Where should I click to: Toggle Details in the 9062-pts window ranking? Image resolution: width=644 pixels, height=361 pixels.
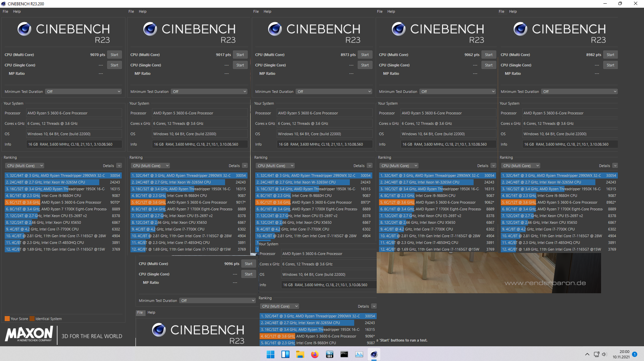coord(493,166)
